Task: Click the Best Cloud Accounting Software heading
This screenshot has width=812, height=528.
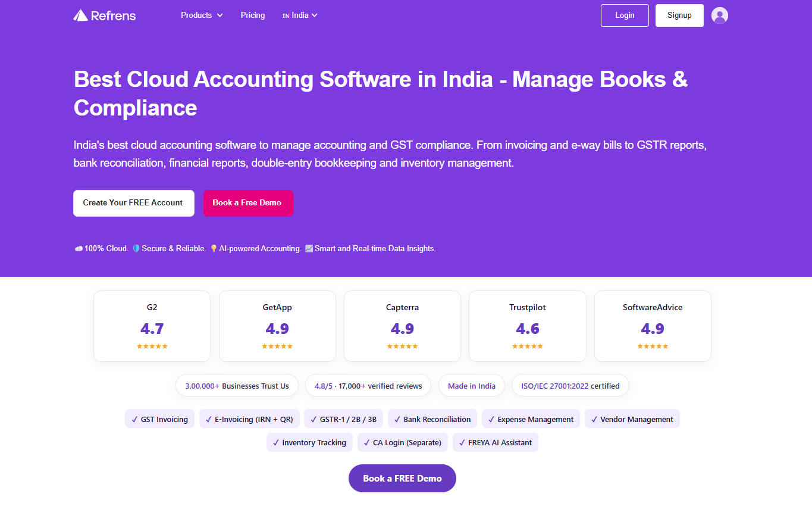Action: click(381, 93)
